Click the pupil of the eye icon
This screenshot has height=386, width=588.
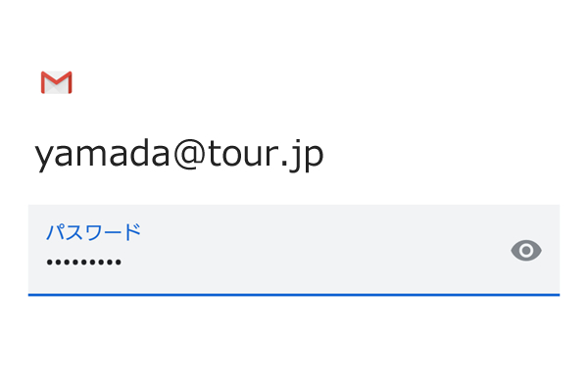(526, 251)
